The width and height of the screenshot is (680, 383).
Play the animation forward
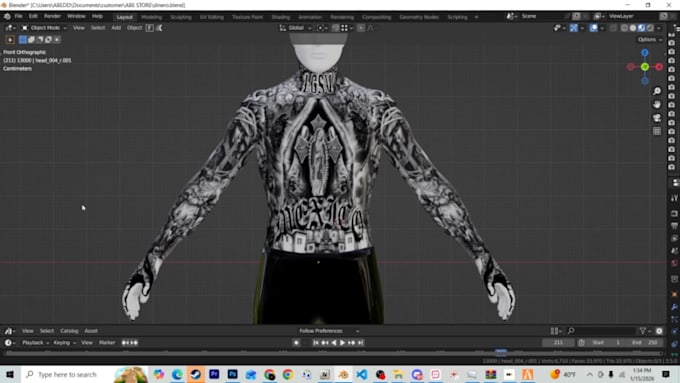pyautogui.click(x=342, y=343)
